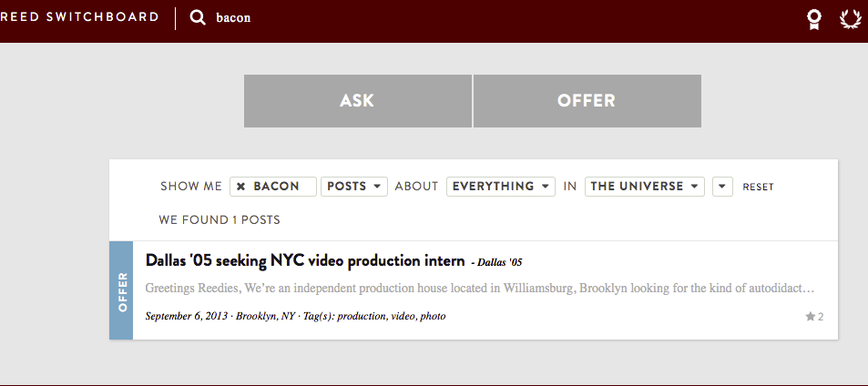Image resolution: width=868 pixels, height=386 pixels.
Task: Select the video tag
Action: coord(403,316)
